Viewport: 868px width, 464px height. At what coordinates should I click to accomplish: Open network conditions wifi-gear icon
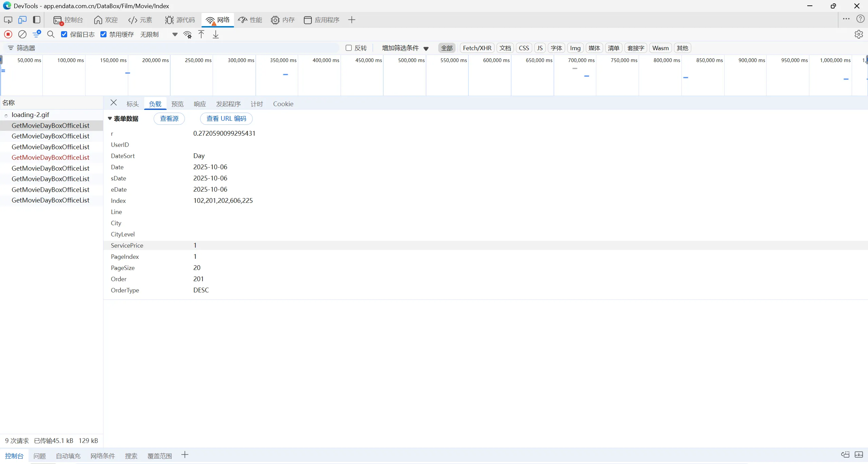point(187,34)
